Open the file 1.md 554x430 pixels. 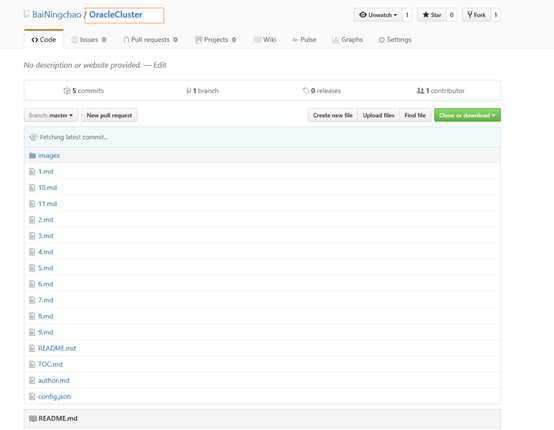[46, 172]
